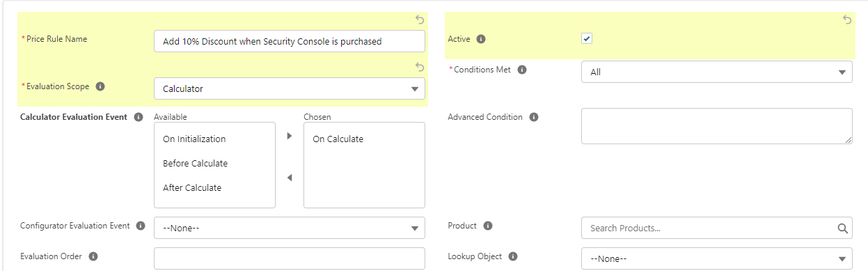868x271 pixels.
Task: Move selected event back to Available list
Action: (290, 178)
